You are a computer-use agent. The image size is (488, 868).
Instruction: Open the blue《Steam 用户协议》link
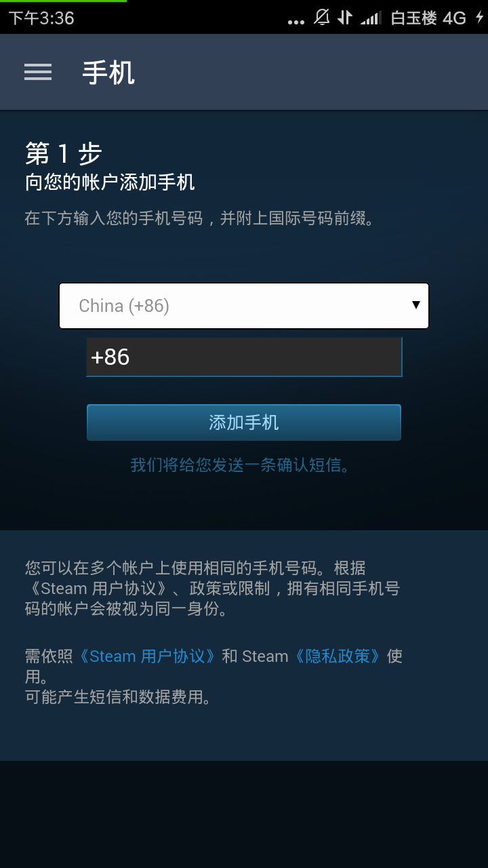(x=147, y=656)
